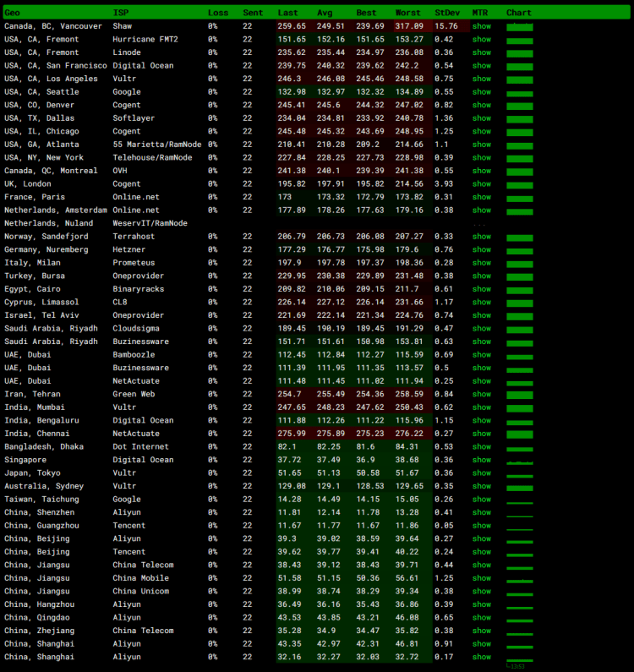
Task: Click show link for Qingdao Aliyun row
Action: click(x=481, y=618)
